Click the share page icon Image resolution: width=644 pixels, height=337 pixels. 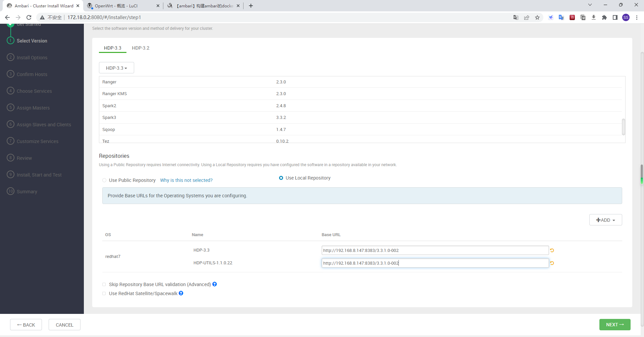click(527, 17)
